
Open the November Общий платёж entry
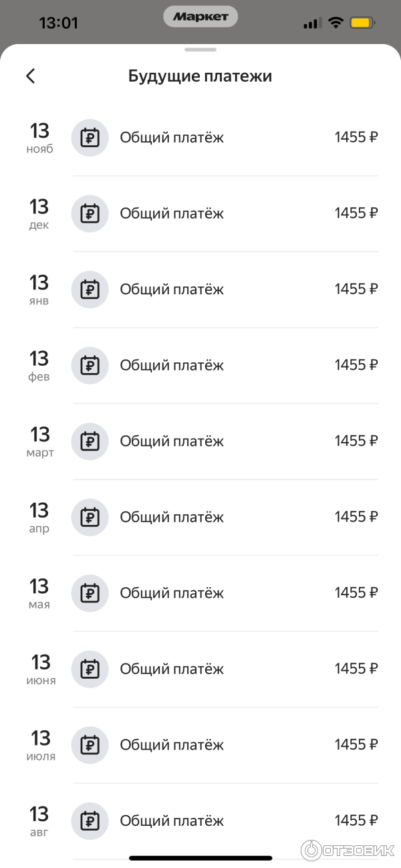point(171,137)
